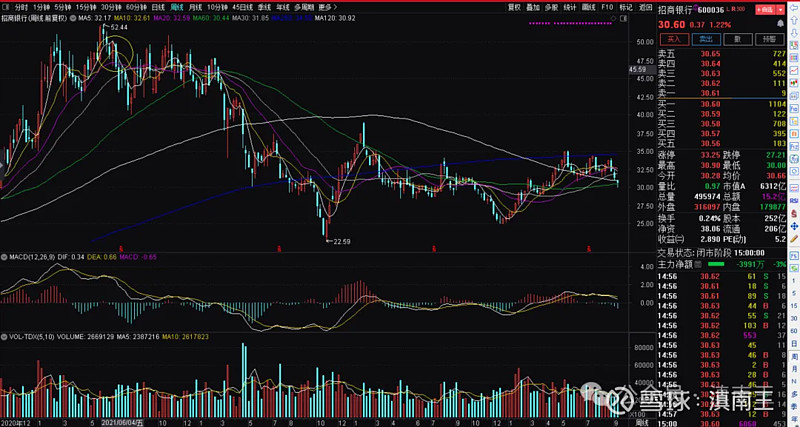This screenshot has height=427, width=800.
Task: Switch to 分时 intraday tab
Action: tap(21, 8)
